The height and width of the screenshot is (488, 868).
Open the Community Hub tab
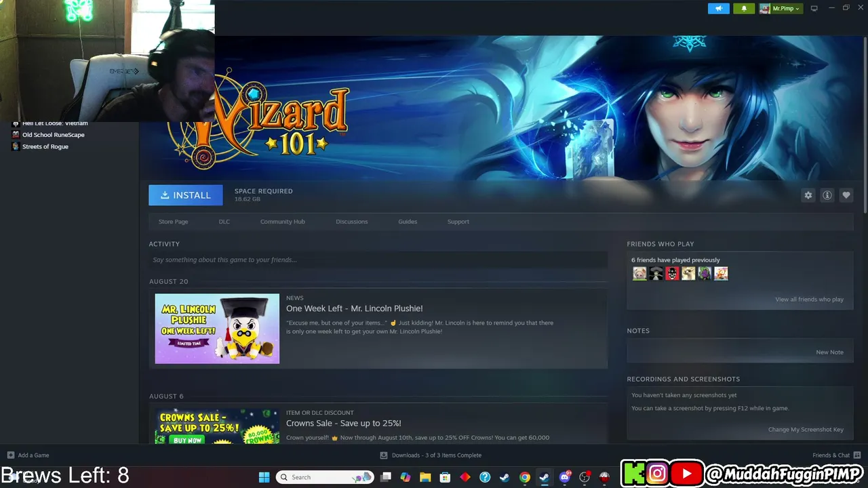pyautogui.click(x=283, y=222)
